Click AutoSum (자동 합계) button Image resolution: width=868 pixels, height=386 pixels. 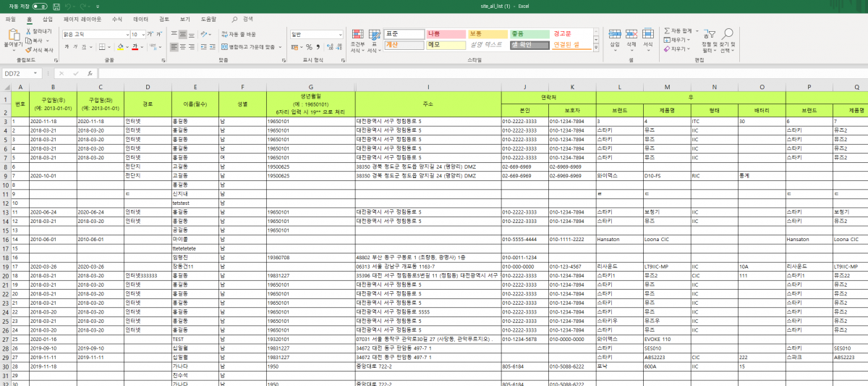coord(680,31)
